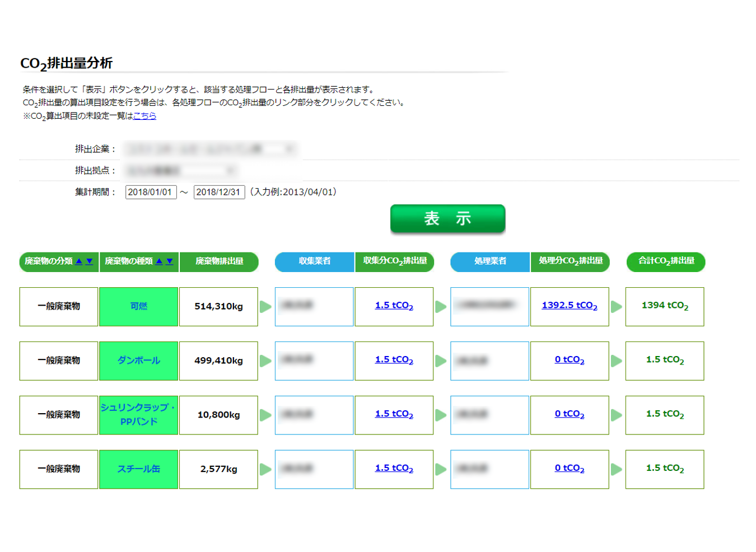The width and height of the screenshot is (756, 552).
Task: Open 1392.5 tCO2 processing emission link
Action: [x=569, y=306]
